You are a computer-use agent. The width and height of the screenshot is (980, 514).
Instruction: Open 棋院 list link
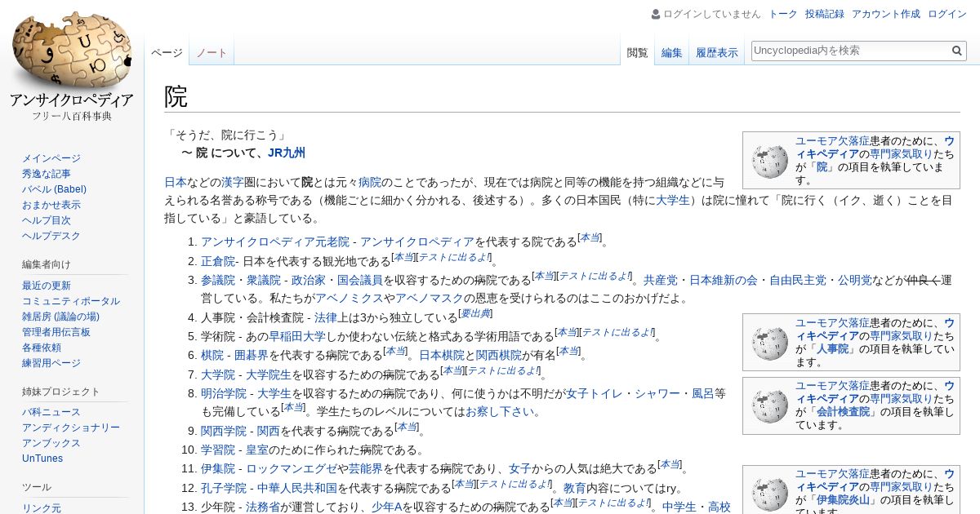click(212, 355)
